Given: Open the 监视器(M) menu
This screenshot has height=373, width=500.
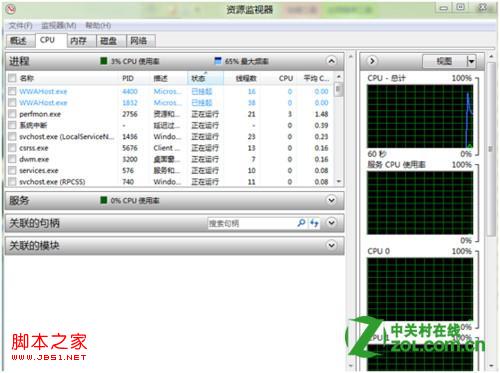Looking at the screenshot, I should click(x=58, y=26).
